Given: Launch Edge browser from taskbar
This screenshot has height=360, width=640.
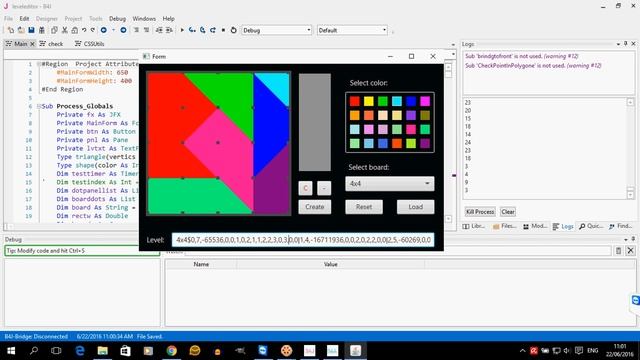Looking at the screenshot, I should tap(80, 351).
